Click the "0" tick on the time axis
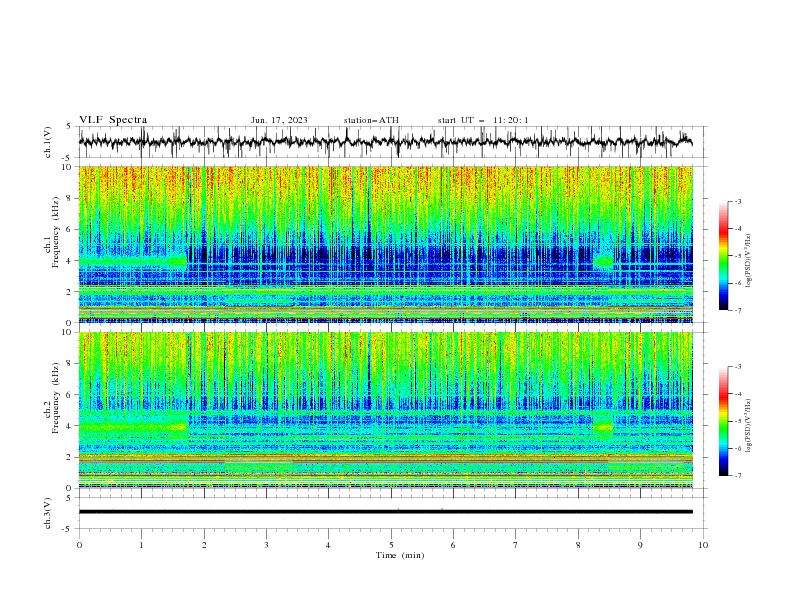Screen dimensions: 792x612 [79, 545]
